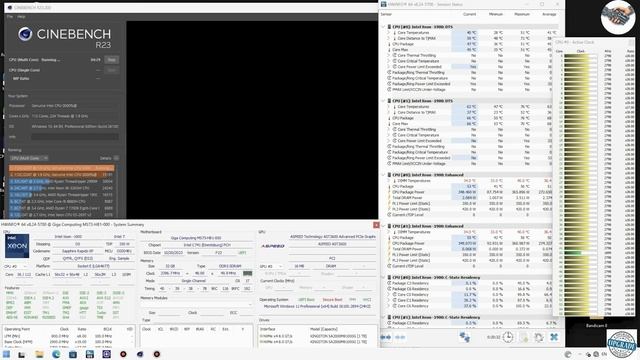Click thermometer icon of CPU [#0] CPU Package

(389, 44)
